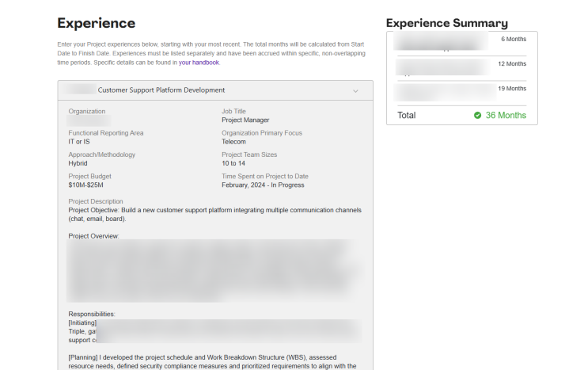This screenshot has height=370, width=588.
Task: Click the 36 Months total value
Action: [x=506, y=116]
